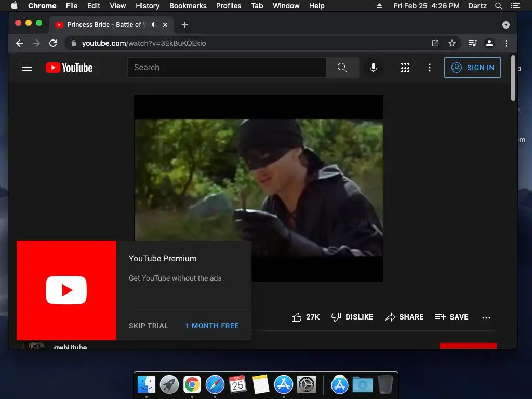Open the YouTube hamburger guide menu
Image resolution: width=532 pixels, height=399 pixels.
coord(27,68)
